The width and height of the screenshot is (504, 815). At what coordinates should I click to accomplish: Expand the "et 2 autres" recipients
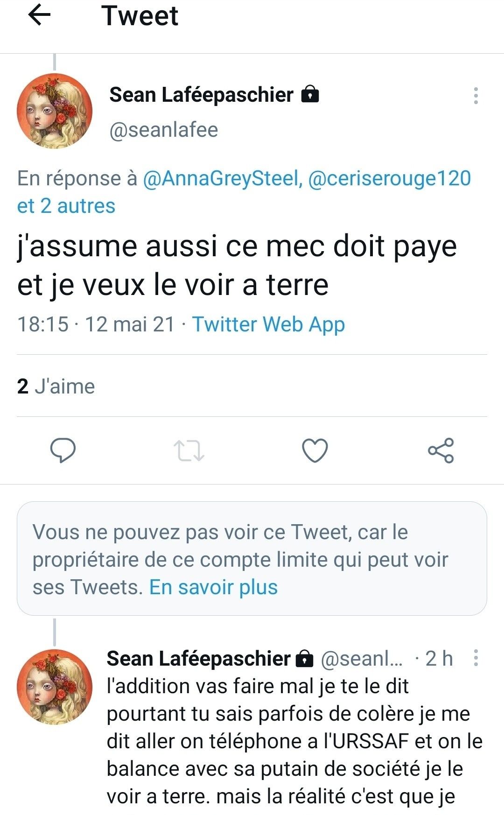[x=66, y=206]
